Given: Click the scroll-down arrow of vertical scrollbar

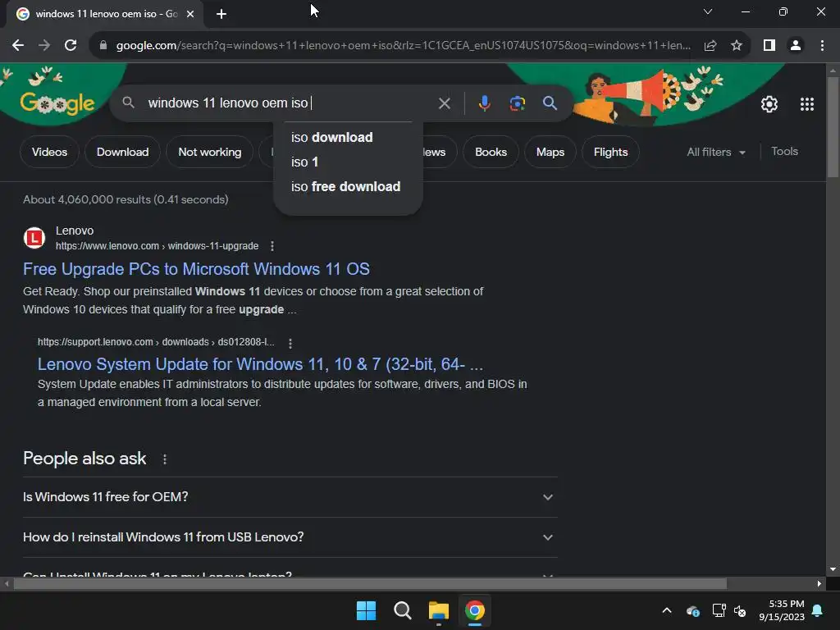Looking at the screenshot, I should [x=833, y=570].
